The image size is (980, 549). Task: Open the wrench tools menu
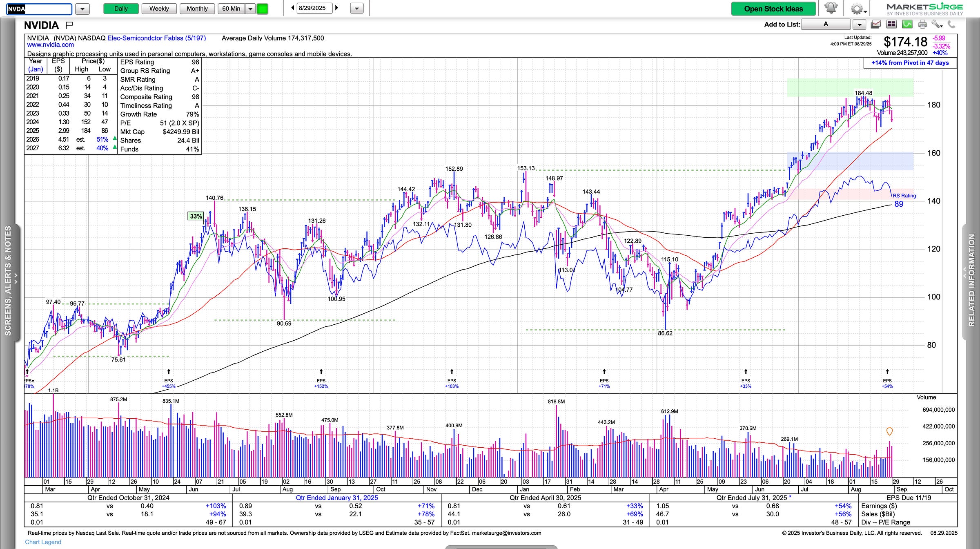(x=937, y=25)
